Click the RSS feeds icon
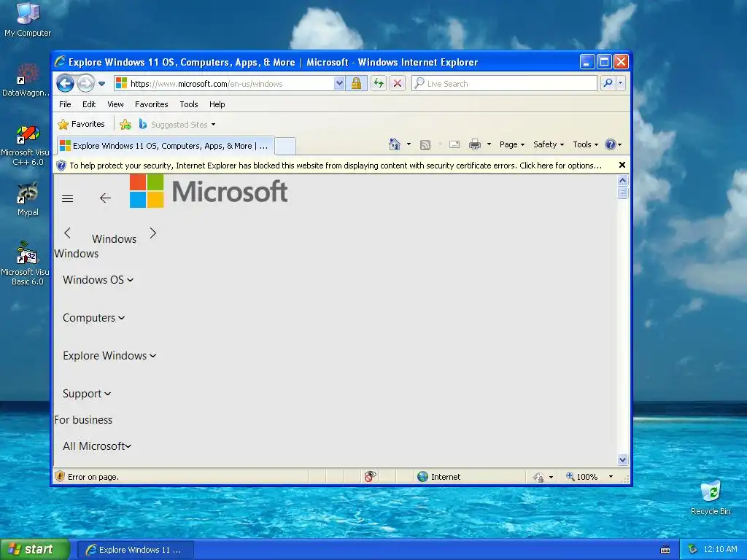Screen dimensions: 747x560 [x=425, y=145]
